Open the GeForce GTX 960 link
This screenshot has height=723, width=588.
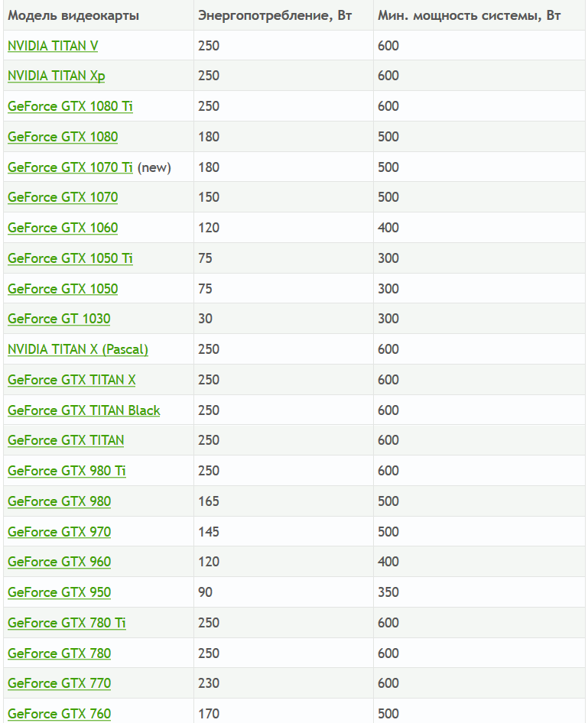tap(59, 562)
